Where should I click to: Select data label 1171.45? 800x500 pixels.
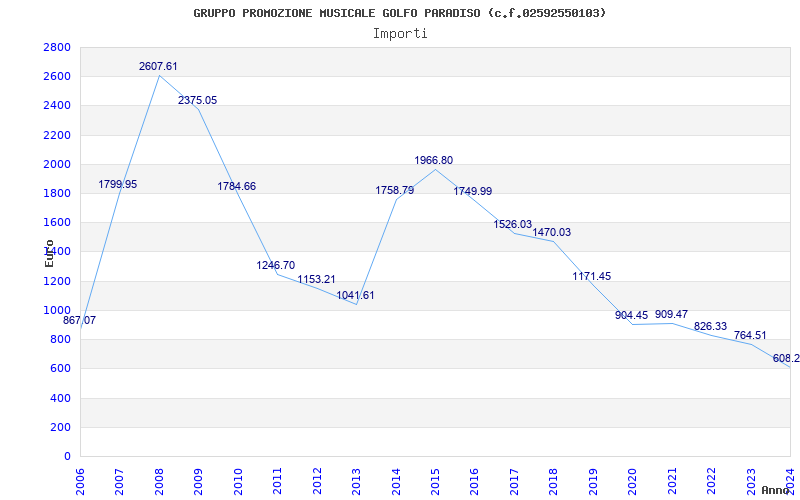pos(592,277)
